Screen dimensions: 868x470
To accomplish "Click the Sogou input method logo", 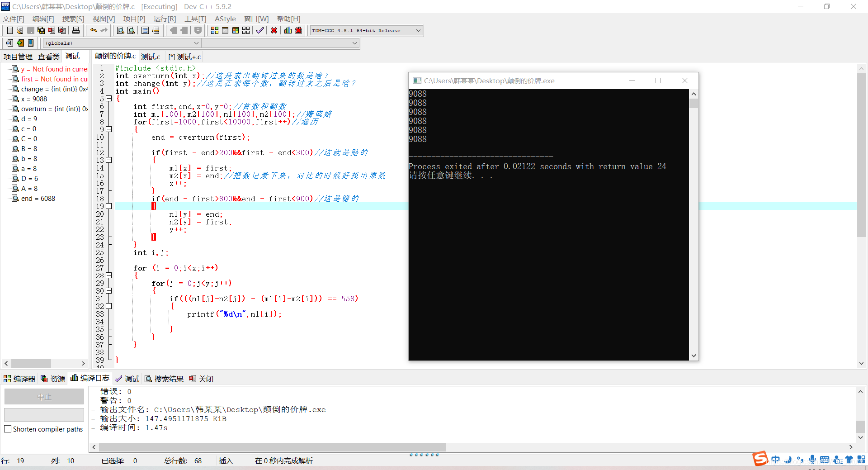I will (x=760, y=459).
